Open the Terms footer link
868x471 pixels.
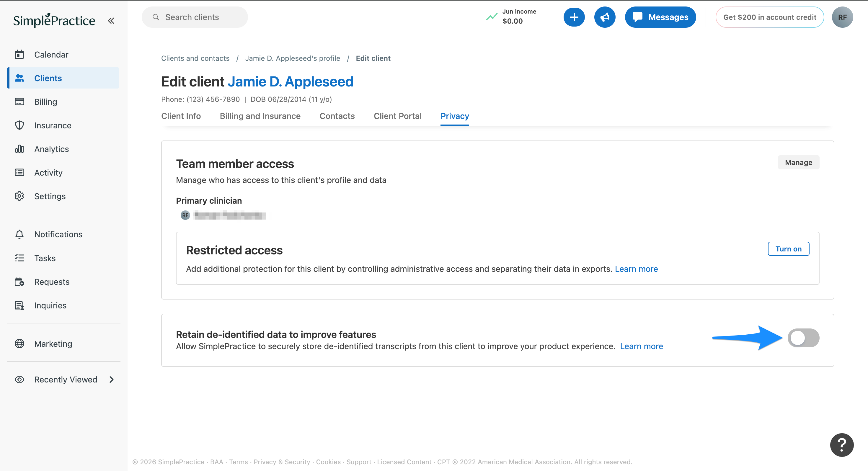tap(238, 462)
